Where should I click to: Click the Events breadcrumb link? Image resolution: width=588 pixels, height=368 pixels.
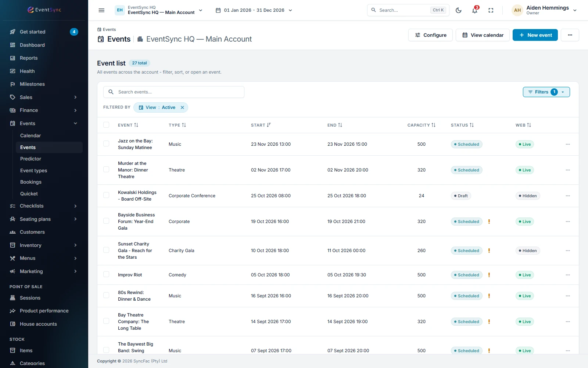point(107,29)
